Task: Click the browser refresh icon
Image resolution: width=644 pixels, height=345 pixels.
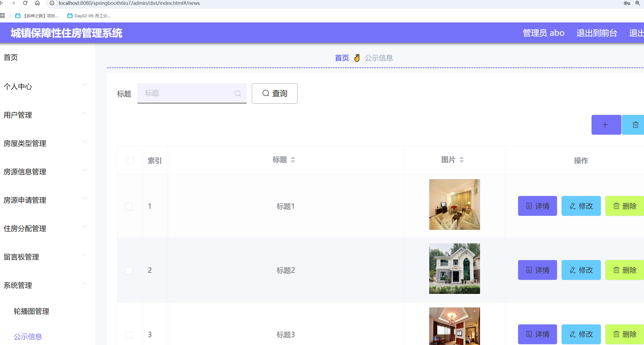Action: click(25, 3)
